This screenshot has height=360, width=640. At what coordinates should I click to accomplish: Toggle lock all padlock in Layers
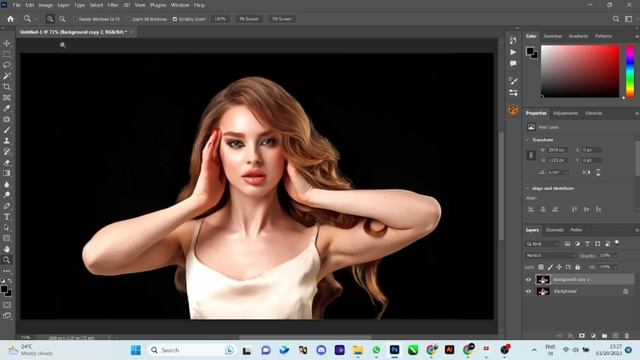(x=577, y=267)
